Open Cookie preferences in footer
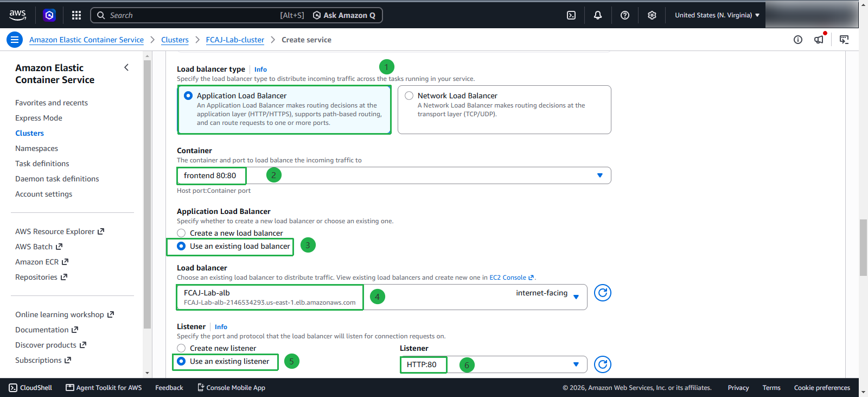The image size is (868, 397). tap(822, 388)
